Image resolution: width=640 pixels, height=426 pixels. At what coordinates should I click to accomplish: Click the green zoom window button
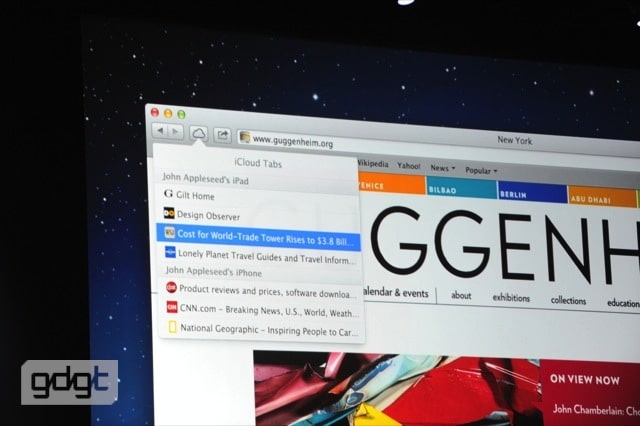(x=181, y=114)
